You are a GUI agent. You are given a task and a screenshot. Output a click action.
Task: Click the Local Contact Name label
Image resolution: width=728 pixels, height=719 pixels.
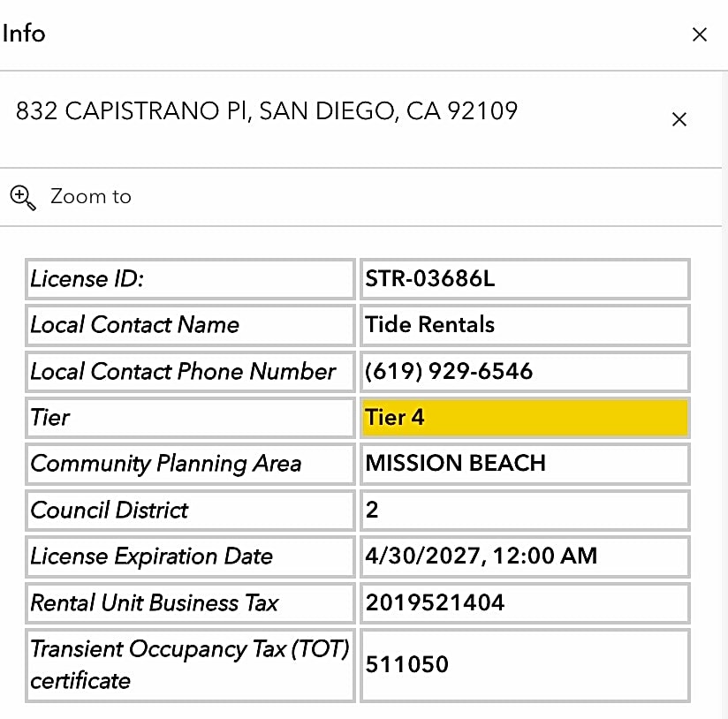(134, 324)
